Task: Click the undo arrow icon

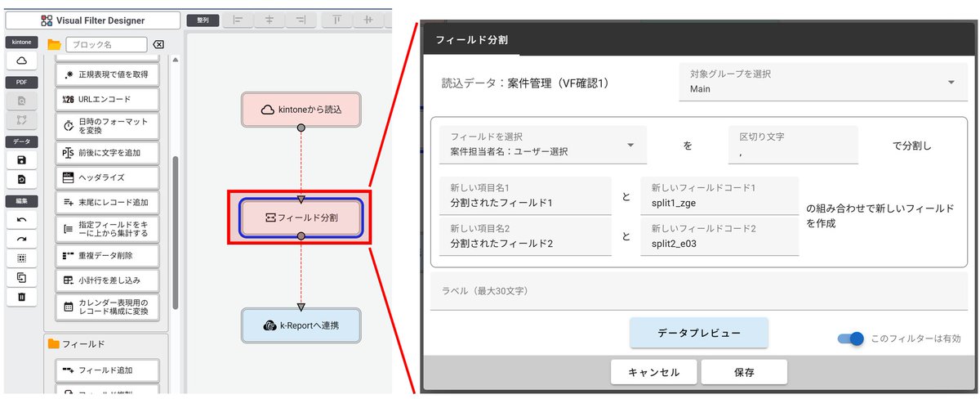Action: (21, 220)
